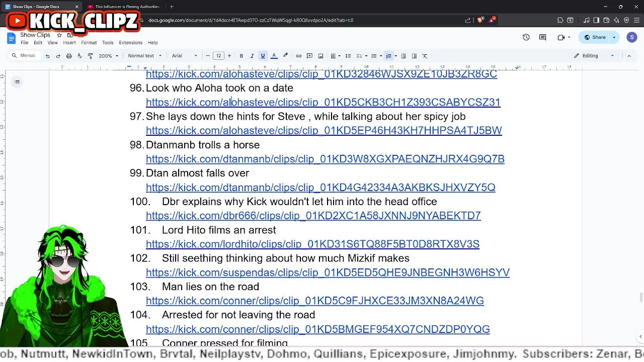Open the suspendas clip link
Viewport: 644px width, 362px height.
click(x=328, y=273)
